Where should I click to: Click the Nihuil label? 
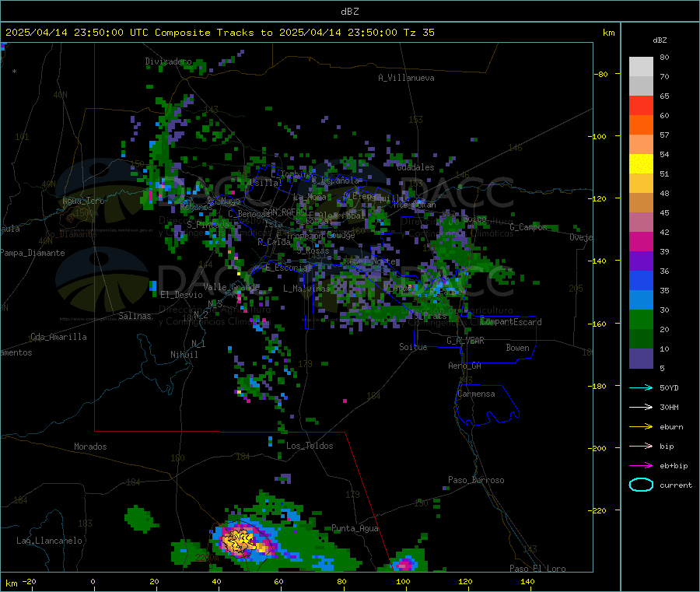pyautogui.click(x=184, y=355)
